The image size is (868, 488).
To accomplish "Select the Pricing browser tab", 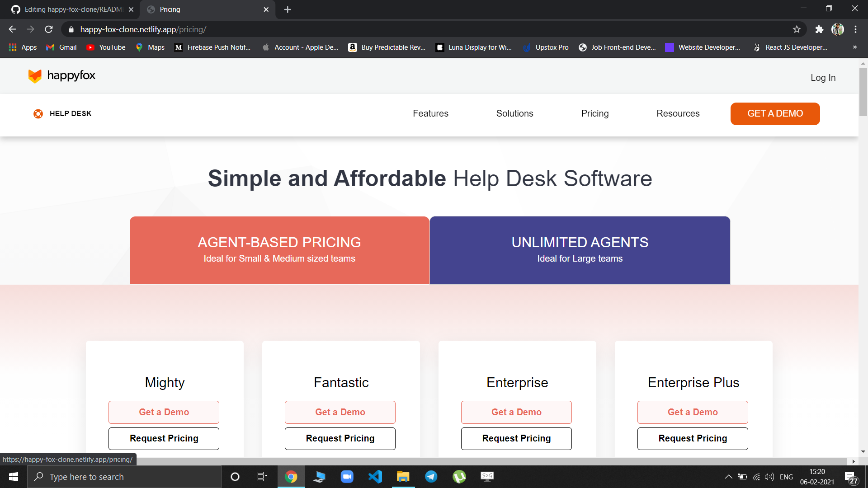I will 208,9.
